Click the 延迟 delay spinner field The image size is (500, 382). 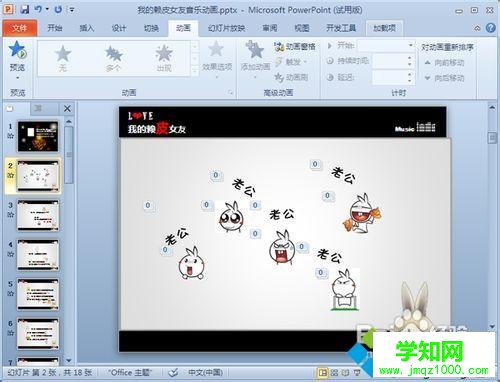pos(393,77)
